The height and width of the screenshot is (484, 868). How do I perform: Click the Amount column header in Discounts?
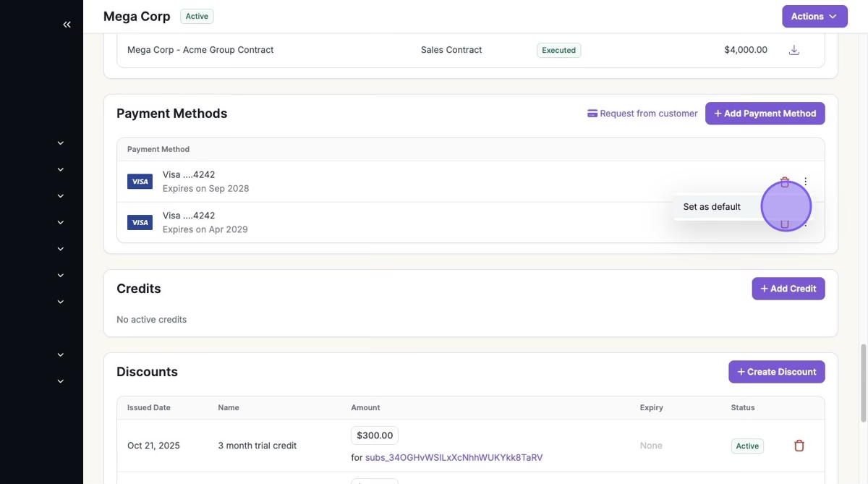(x=365, y=407)
